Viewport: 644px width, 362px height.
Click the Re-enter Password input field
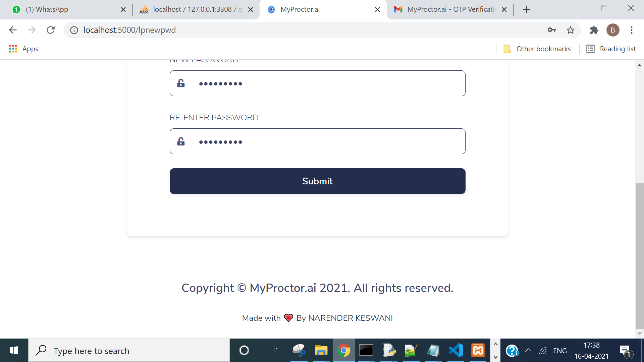328,141
